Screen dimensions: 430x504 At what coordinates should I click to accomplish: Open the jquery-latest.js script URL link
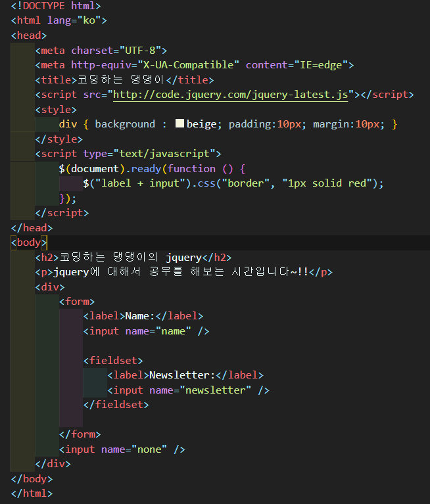point(230,95)
